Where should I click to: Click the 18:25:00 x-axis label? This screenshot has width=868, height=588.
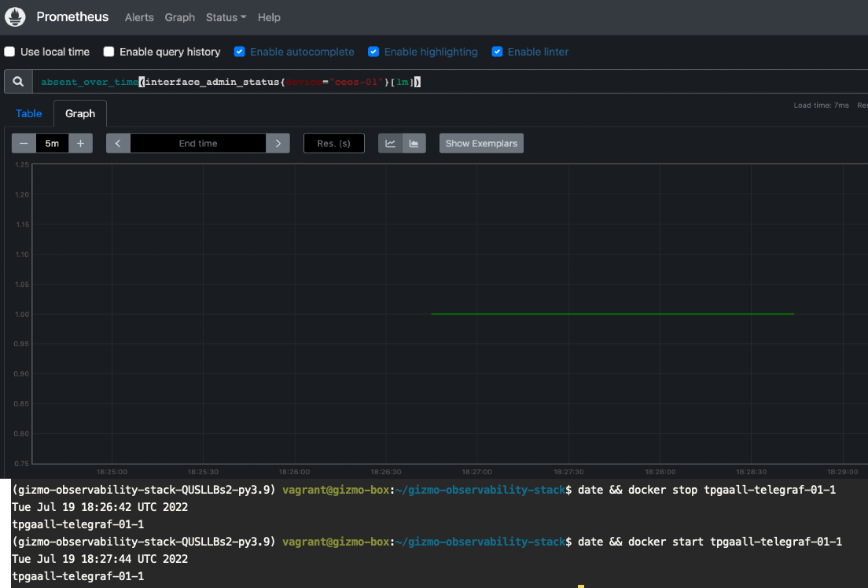(112, 472)
